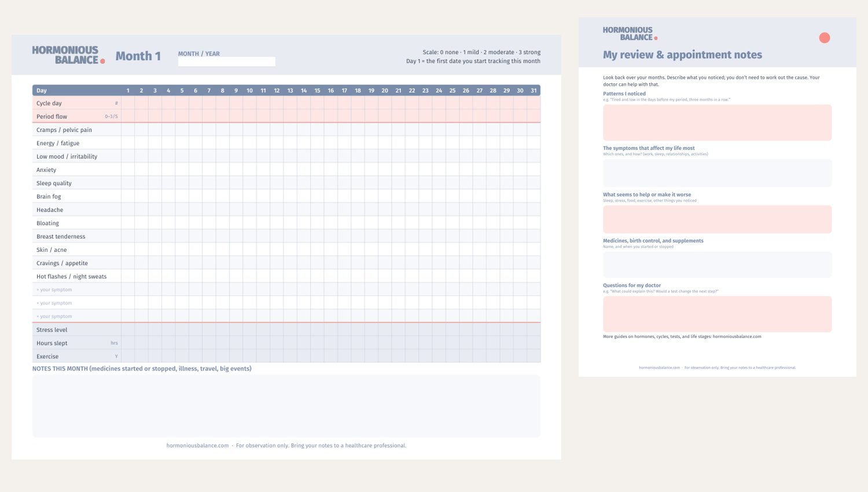Screen dimensions: 868x492
Task: Select the 'Exercise' row label
Action: pyautogui.click(x=47, y=356)
